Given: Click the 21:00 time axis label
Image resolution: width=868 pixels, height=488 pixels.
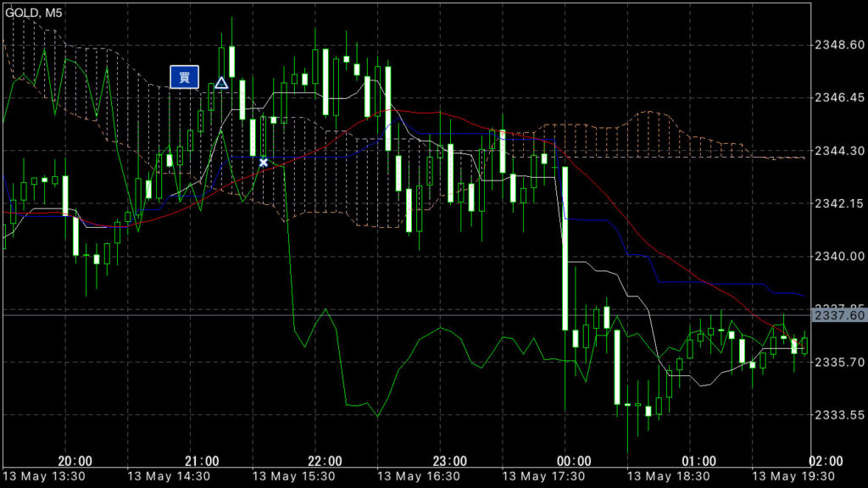Looking at the screenshot, I should pyautogui.click(x=202, y=461).
